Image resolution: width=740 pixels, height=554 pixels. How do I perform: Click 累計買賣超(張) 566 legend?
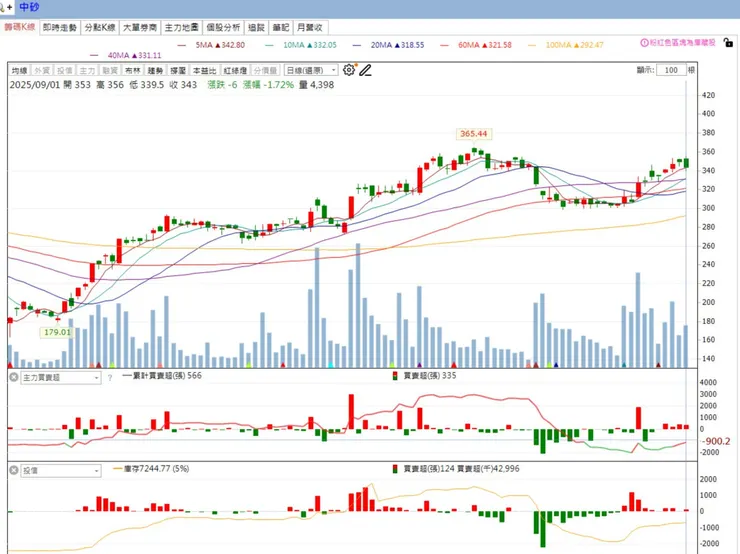pos(162,376)
